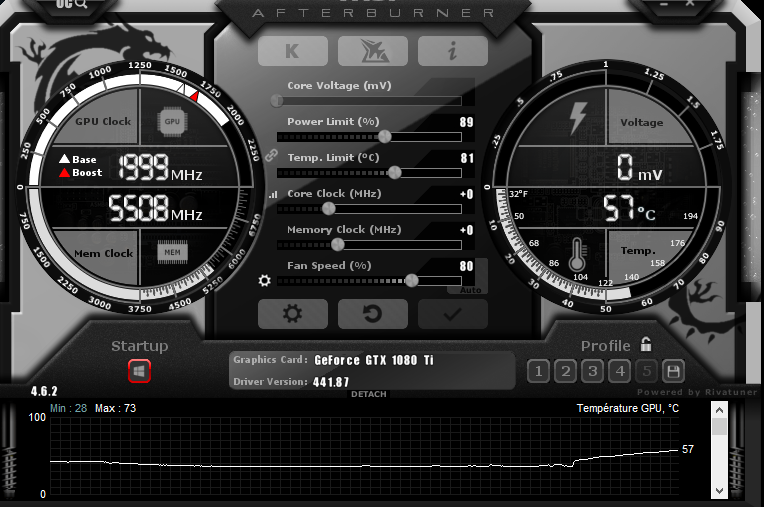Click the 0 mV voltage readout
764x507 pixels.
639,168
